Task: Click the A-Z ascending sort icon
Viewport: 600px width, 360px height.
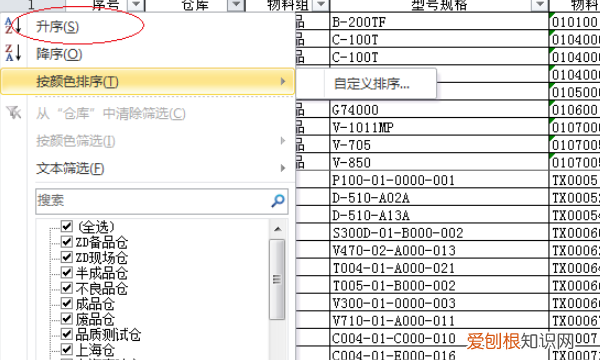Action: click(13, 26)
